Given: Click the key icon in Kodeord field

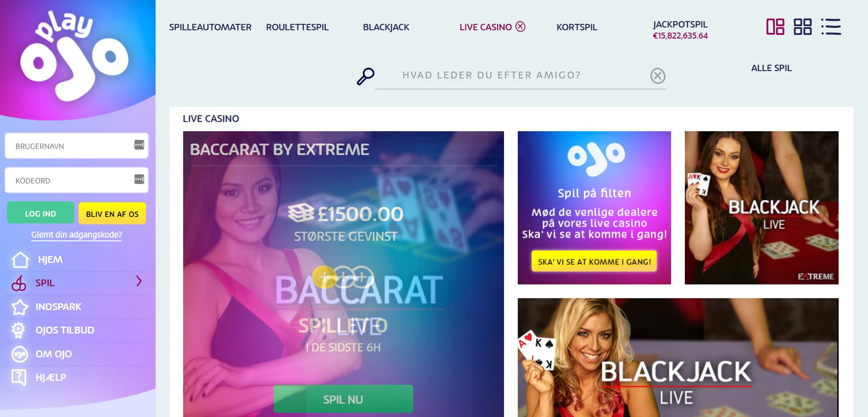Looking at the screenshot, I should (x=139, y=179).
